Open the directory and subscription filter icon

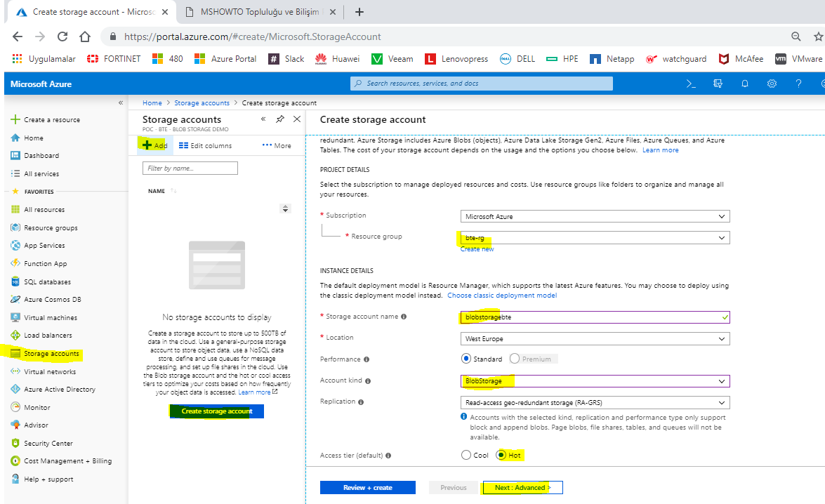(718, 84)
